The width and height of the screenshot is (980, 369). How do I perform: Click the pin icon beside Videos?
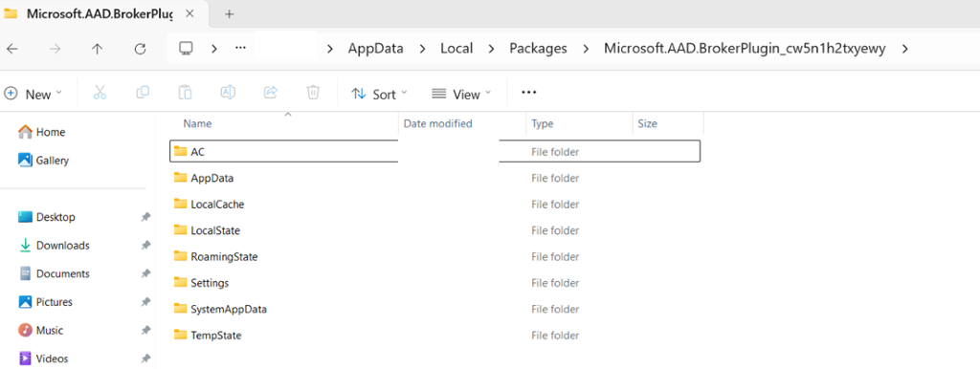point(145,358)
